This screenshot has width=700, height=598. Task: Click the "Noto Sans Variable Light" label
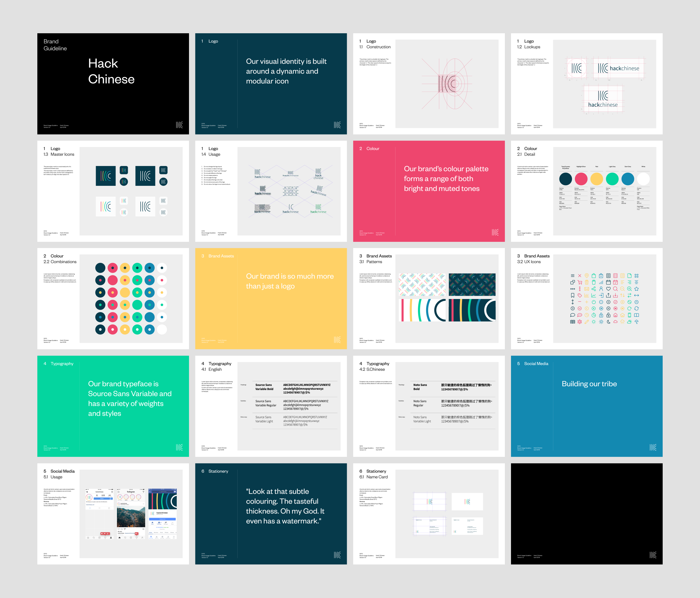pos(422,419)
